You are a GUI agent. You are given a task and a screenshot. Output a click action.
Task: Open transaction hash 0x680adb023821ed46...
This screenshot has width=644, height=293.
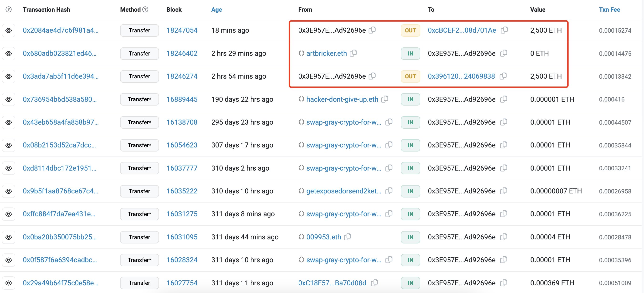click(60, 53)
